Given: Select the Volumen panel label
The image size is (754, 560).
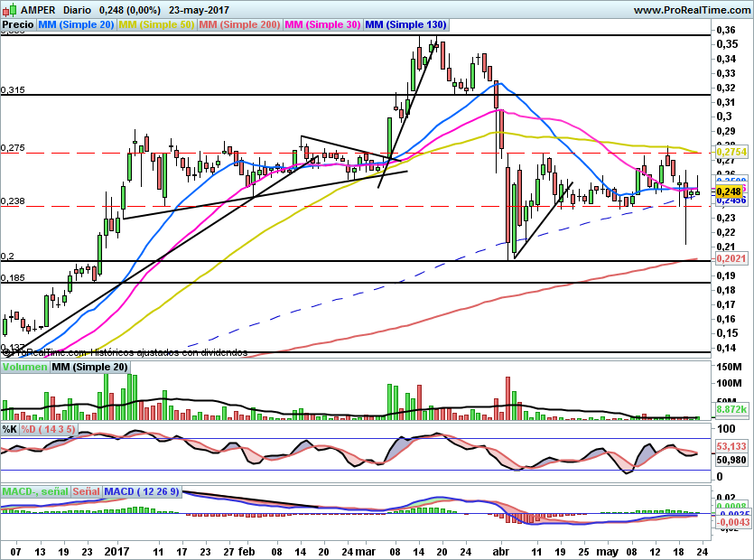Looking at the screenshot, I should (x=24, y=368).
